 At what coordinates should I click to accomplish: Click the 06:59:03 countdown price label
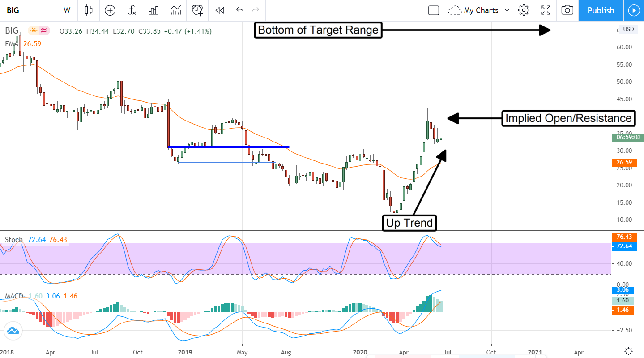pos(627,138)
